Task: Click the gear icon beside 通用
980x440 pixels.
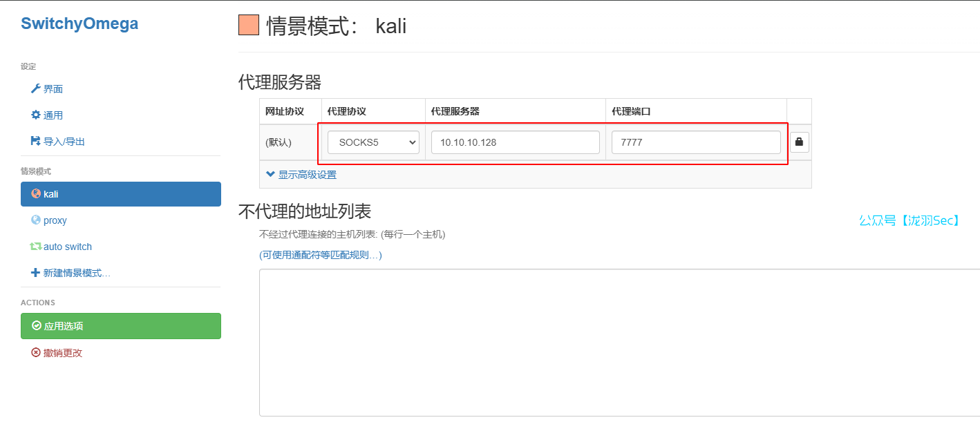Action: 36,115
